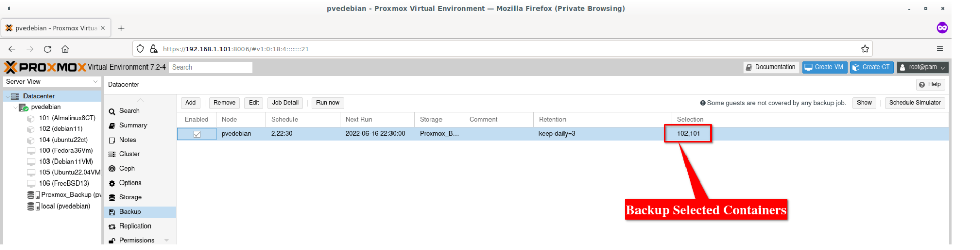Image resolution: width=980 pixels, height=250 pixels.
Task: Click the Schedule Simulator button
Action: [x=914, y=103]
